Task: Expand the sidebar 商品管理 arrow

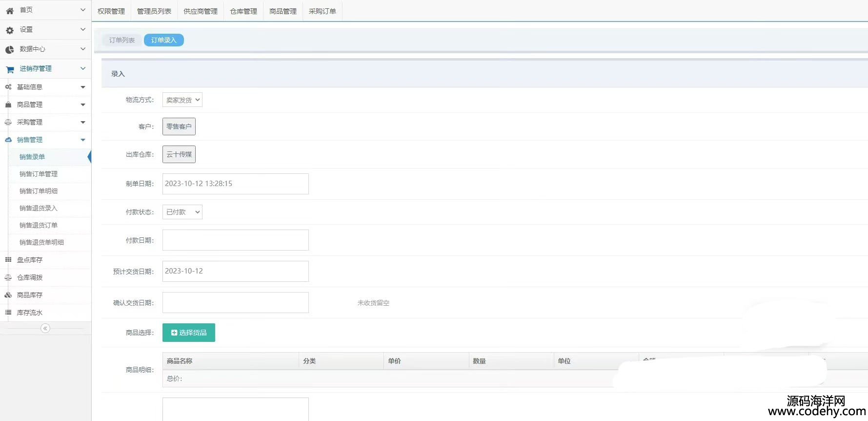Action: (x=83, y=105)
